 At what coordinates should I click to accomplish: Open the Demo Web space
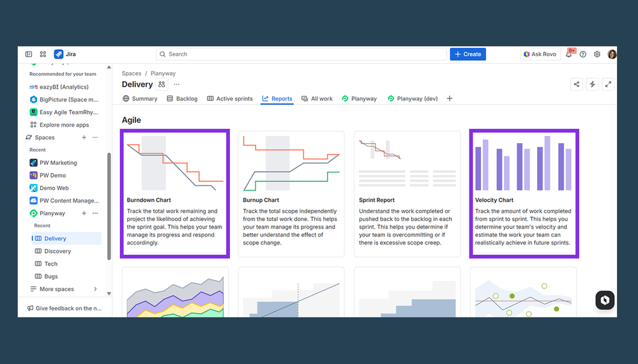(49, 188)
